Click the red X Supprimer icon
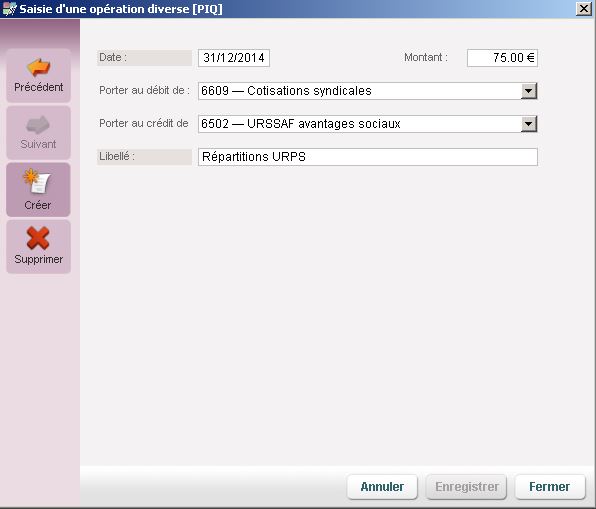This screenshot has height=509, width=596. pyautogui.click(x=38, y=238)
